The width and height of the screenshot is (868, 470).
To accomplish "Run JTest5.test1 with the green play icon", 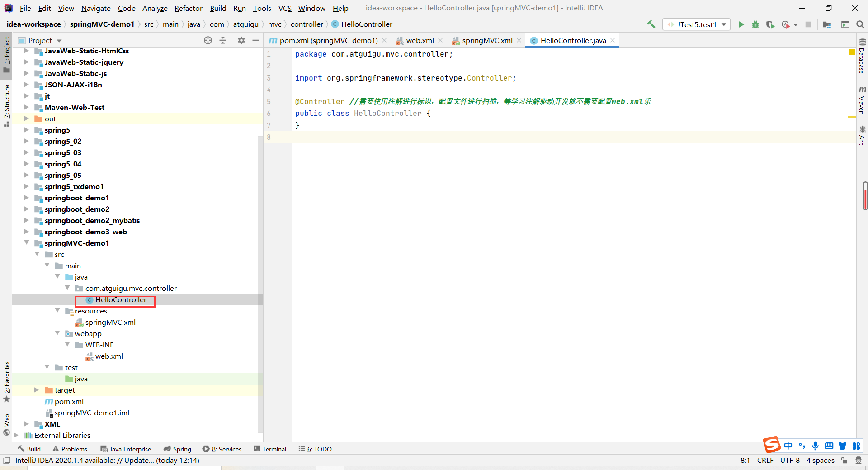I will pyautogui.click(x=741, y=24).
